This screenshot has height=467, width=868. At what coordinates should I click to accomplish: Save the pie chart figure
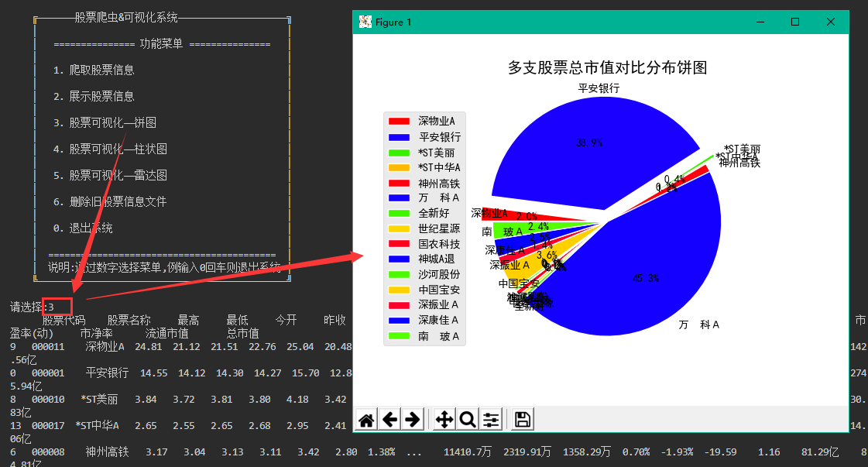click(x=520, y=418)
